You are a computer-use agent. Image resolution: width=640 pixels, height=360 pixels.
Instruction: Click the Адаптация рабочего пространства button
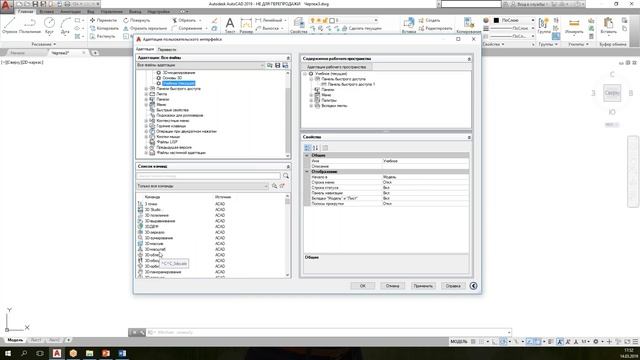click(337, 67)
